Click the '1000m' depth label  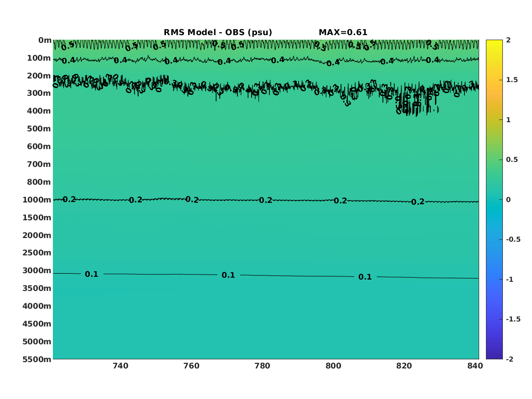[36, 200]
